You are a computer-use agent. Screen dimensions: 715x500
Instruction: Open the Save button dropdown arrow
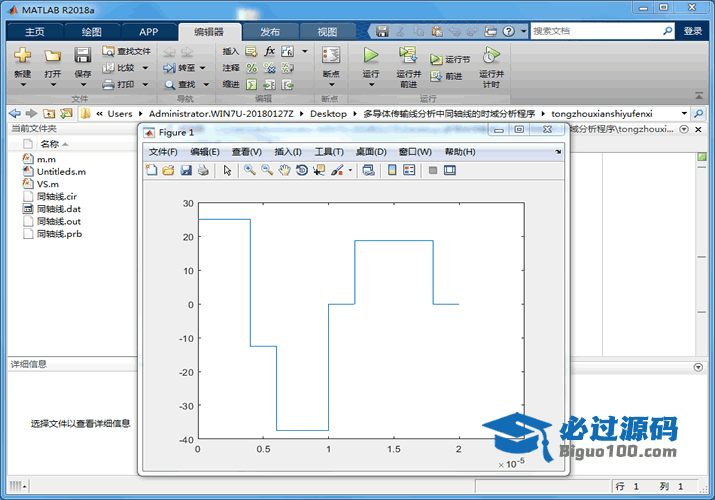(83, 85)
